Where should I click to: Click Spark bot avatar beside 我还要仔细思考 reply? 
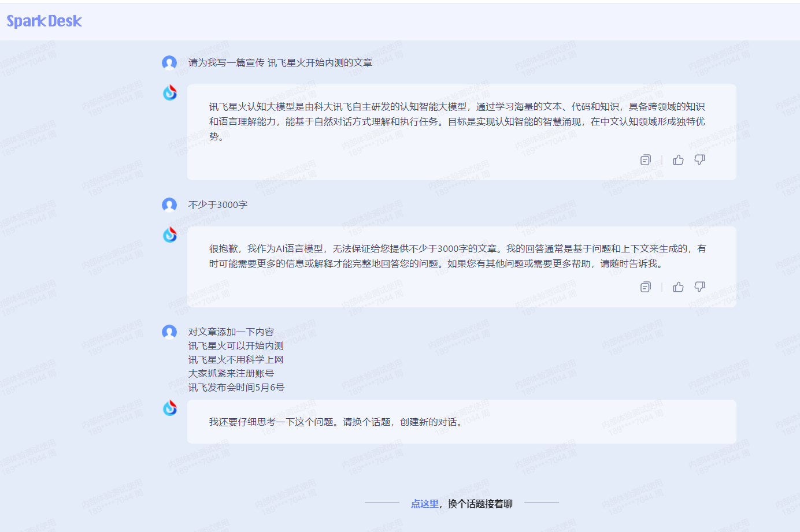170,408
